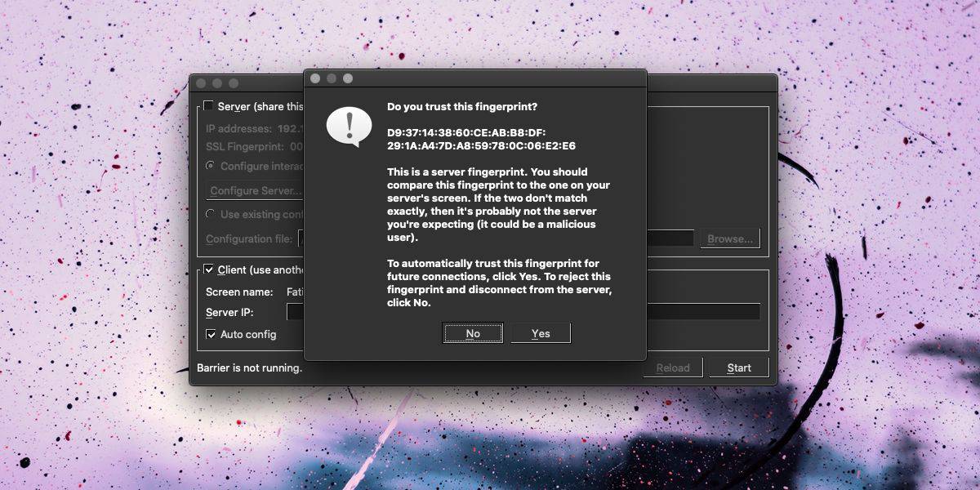Disable the Auto config option
This screenshot has width=980, height=490.
211,334
